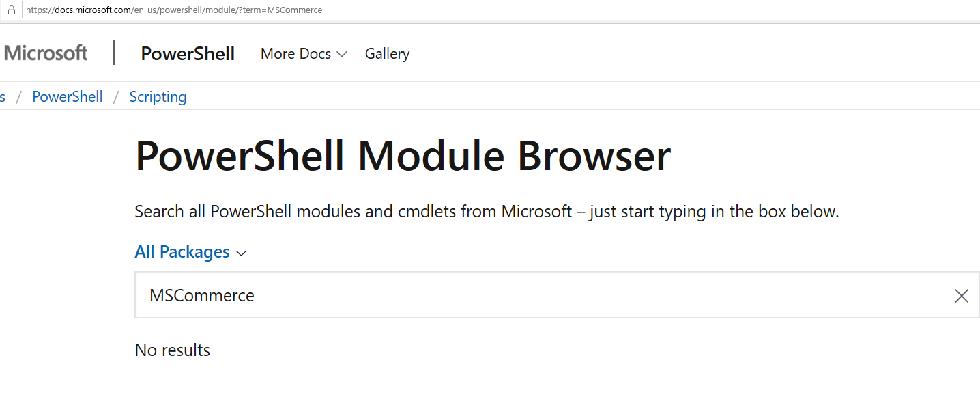The height and width of the screenshot is (399, 980).
Task: Switch to the Gallery section
Action: [x=387, y=53]
